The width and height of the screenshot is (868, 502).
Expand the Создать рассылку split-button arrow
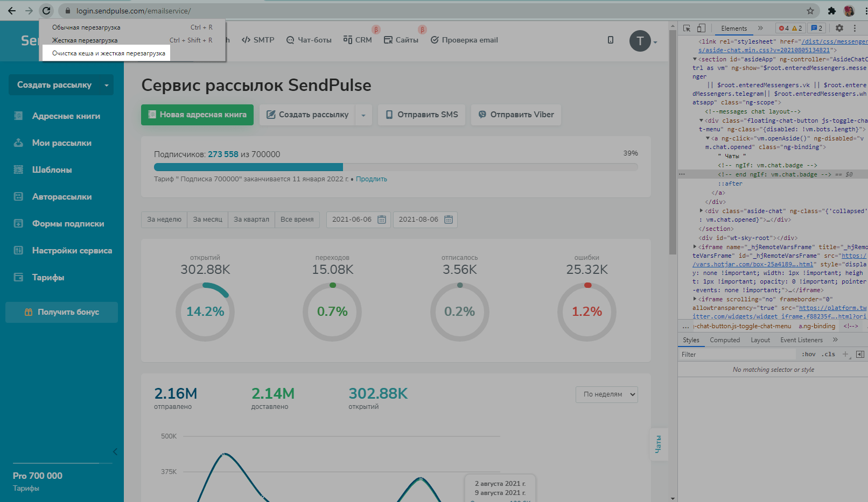(x=363, y=115)
